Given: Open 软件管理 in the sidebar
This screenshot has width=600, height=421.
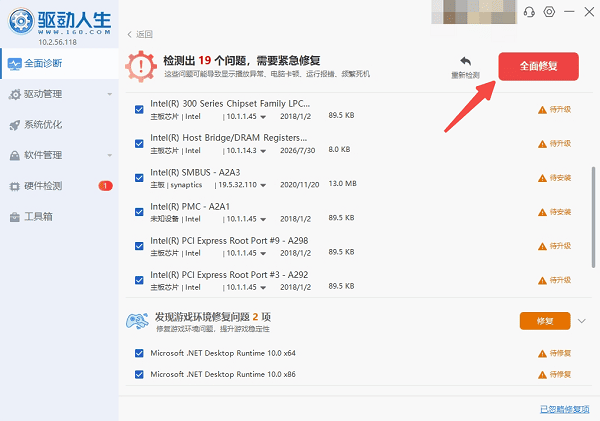Looking at the screenshot, I should 59,155.
